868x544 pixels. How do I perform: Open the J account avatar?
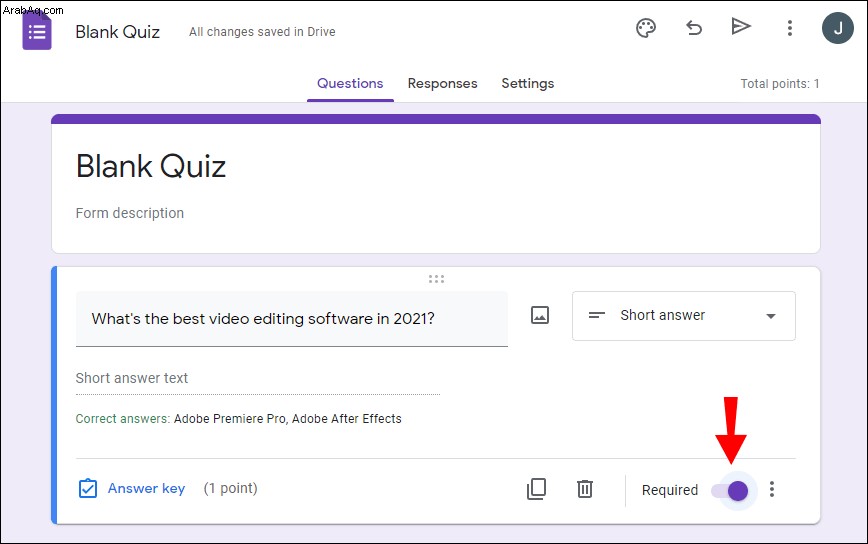click(x=838, y=28)
